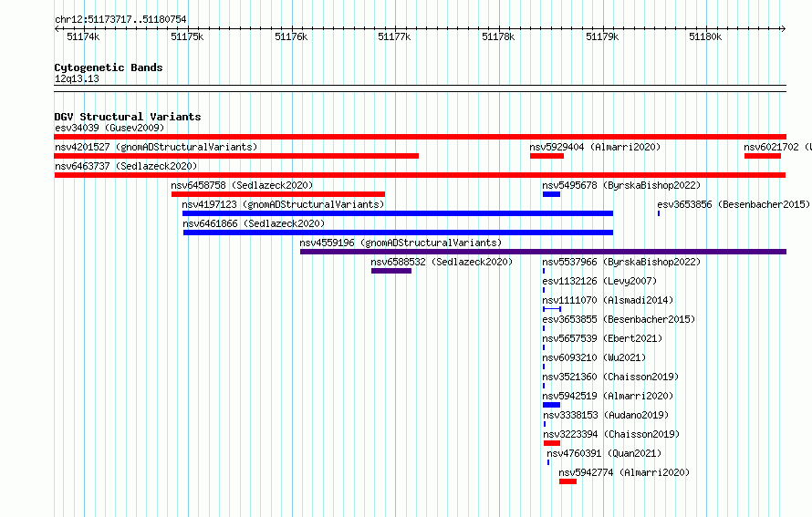Click the red nsv6463737 variant bar
Screen dimensions: 812x517
[420, 175]
